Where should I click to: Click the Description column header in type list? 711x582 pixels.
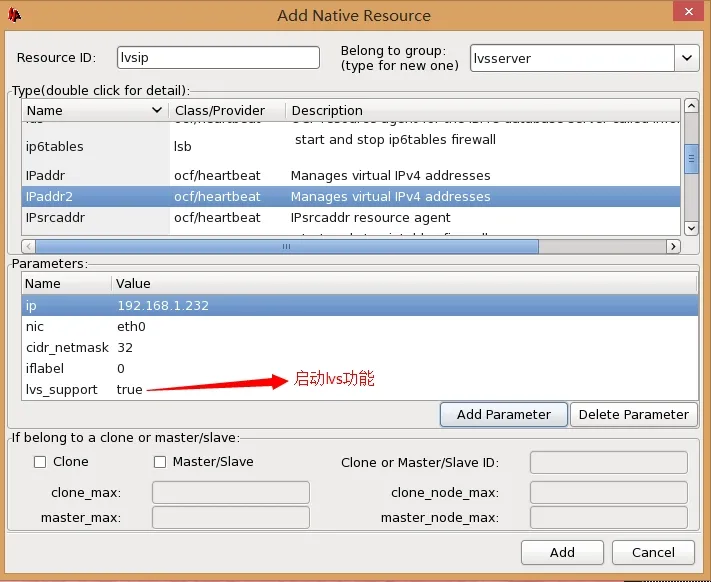click(483, 110)
